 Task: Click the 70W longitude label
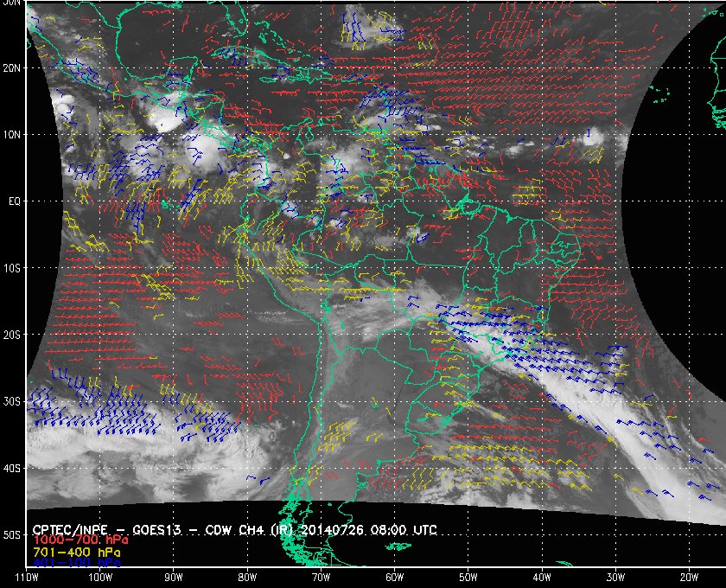pyautogui.click(x=321, y=578)
